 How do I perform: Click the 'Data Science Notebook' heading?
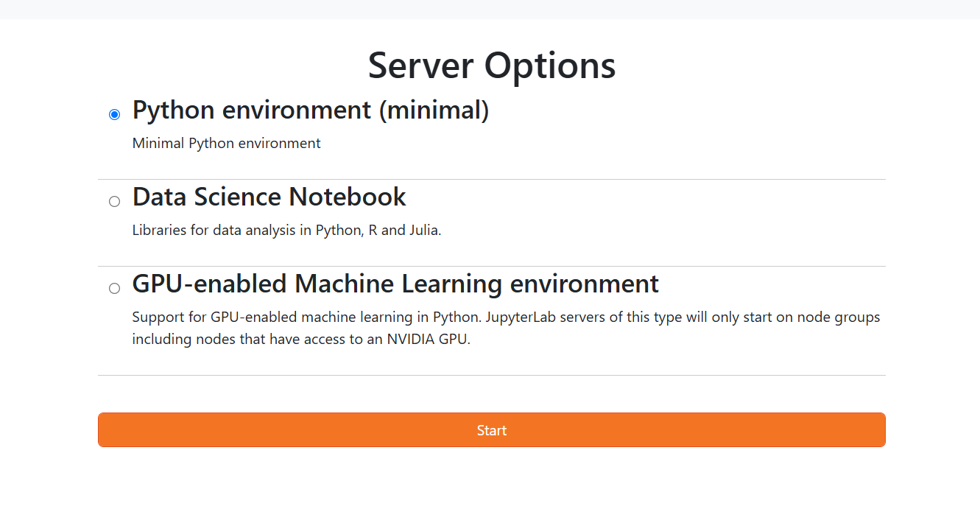(x=269, y=197)
